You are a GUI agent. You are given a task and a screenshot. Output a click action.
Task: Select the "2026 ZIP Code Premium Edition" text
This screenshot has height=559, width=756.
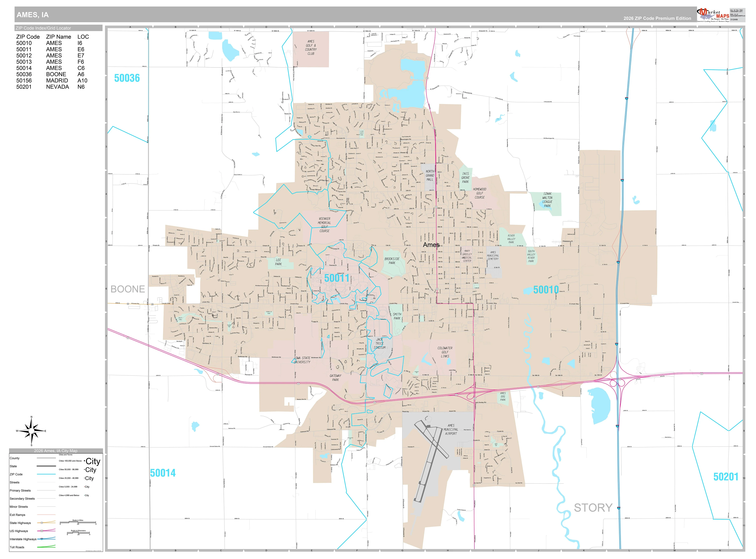657,18
